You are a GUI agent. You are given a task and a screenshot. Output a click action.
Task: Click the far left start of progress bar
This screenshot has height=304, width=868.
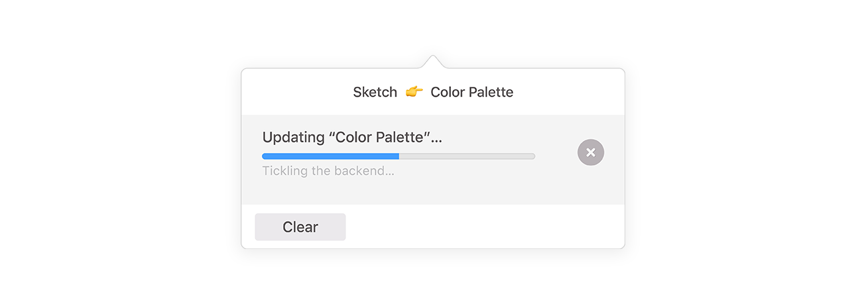(x=265, y=156)
